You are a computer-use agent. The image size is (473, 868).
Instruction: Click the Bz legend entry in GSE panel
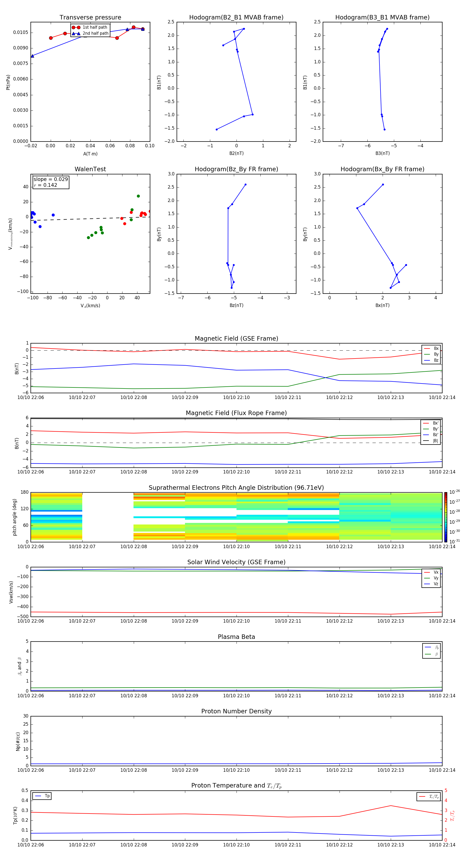tap(431, 360)
